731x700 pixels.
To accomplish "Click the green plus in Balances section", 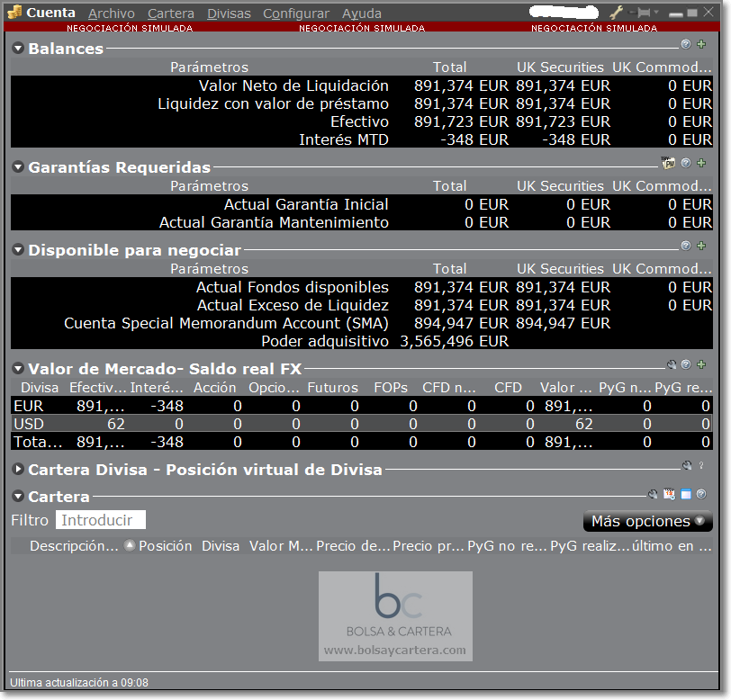I will 701,44.
